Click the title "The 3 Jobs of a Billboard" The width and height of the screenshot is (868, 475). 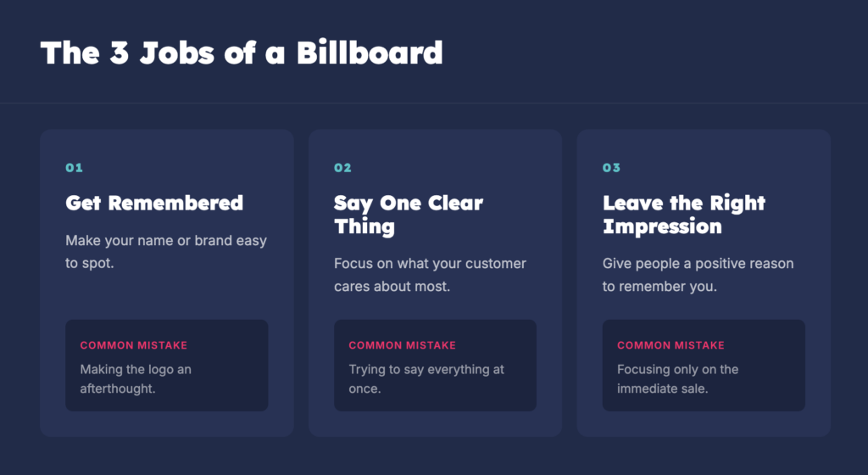pyautogui.click(x=242, y=53)
